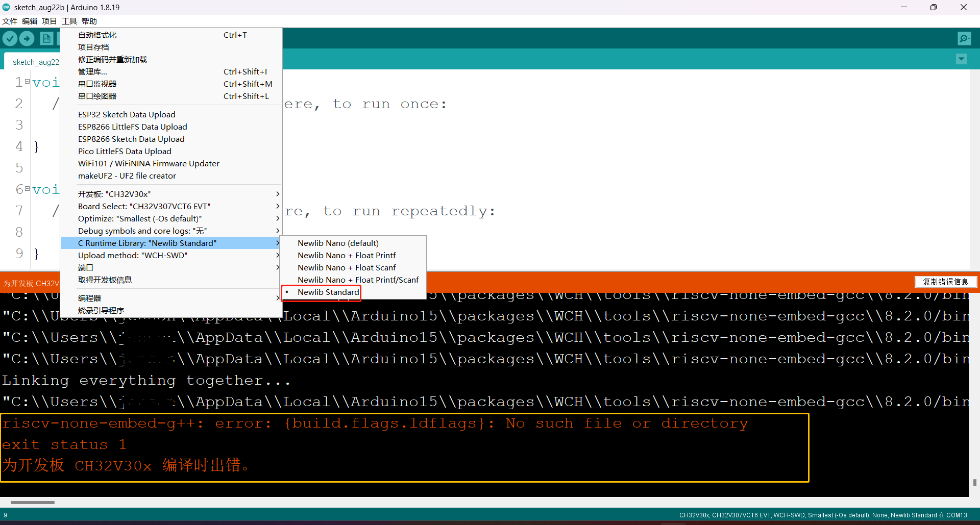Open the Serial Monitor magnifier icon
The height and width of the screenshot is (525, 980).
964,38
